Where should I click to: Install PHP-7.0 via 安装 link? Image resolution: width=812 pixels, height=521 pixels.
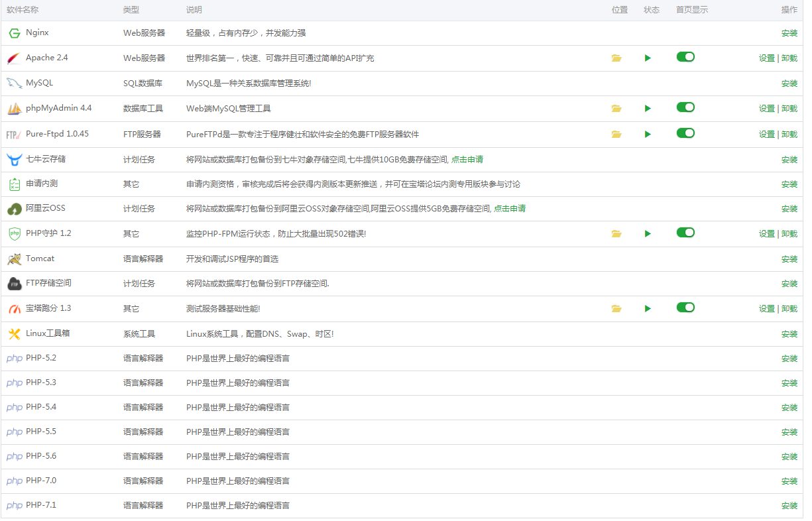tap(789, 481)
